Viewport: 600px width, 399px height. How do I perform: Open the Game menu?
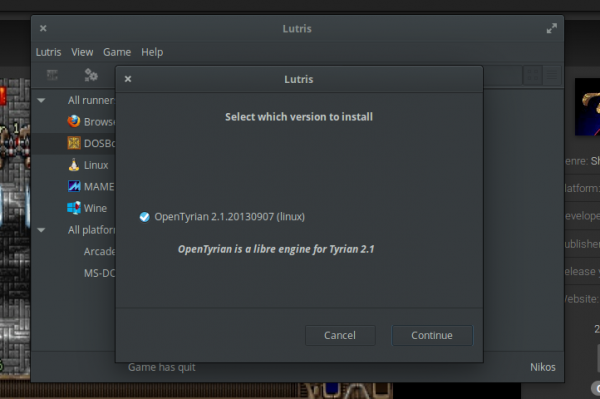pos(117,52)
